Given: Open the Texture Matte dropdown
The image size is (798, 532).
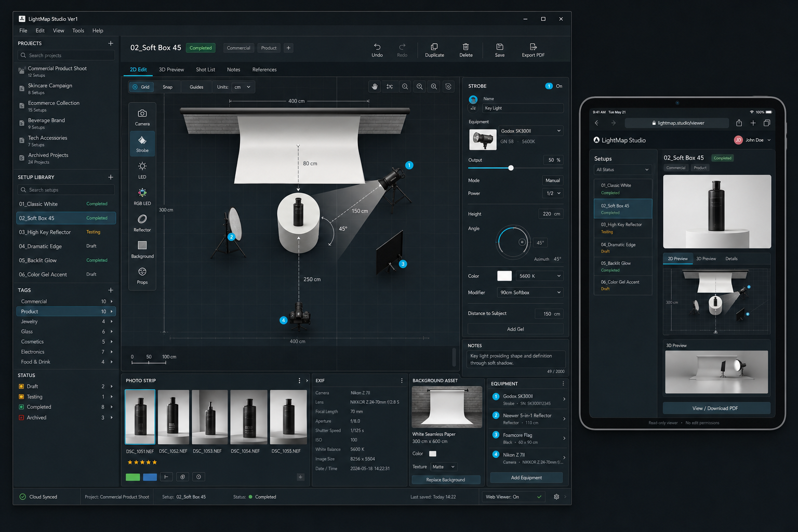Looking at the screenshot, I should point(444,467).
